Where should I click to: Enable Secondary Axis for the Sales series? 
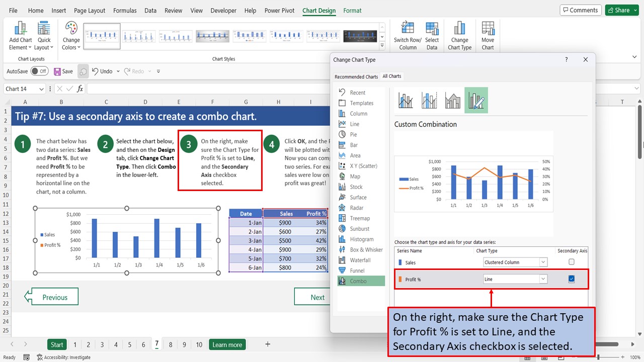[571, 261]
